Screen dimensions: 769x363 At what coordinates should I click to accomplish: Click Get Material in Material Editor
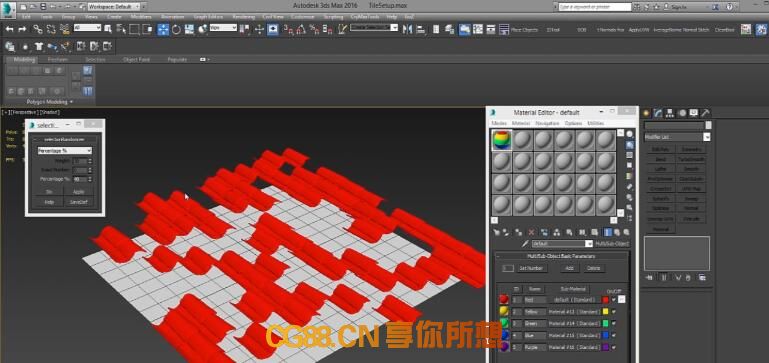tap(496, 233)
